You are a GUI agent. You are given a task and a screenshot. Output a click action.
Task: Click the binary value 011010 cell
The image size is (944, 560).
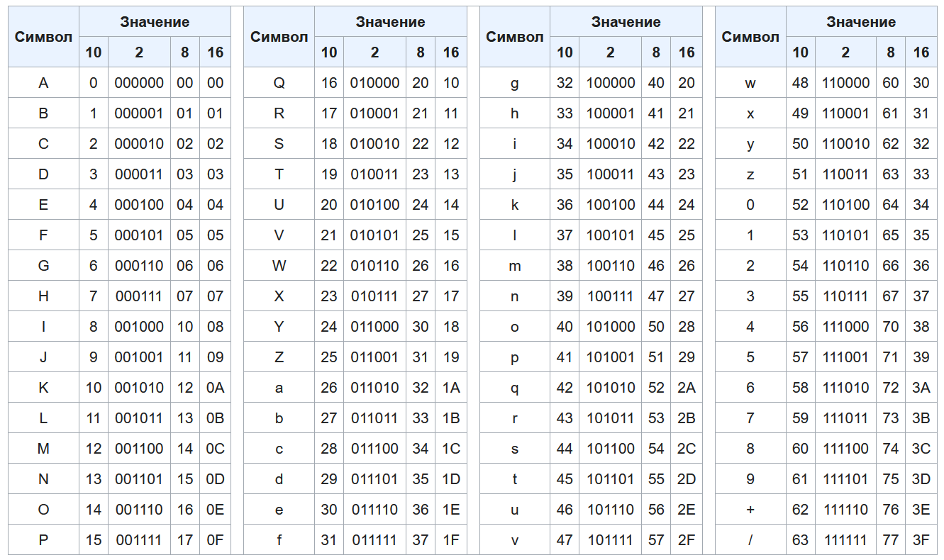(x=374, y=388)
